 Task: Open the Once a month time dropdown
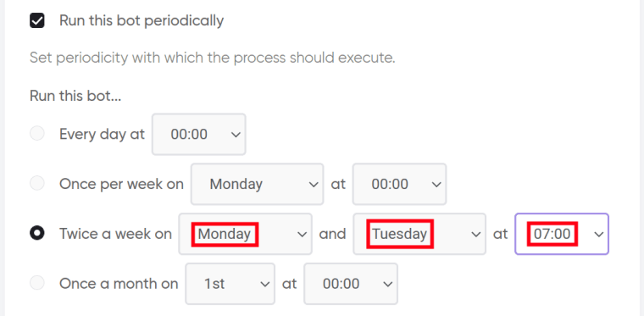(x=351, y=284)
